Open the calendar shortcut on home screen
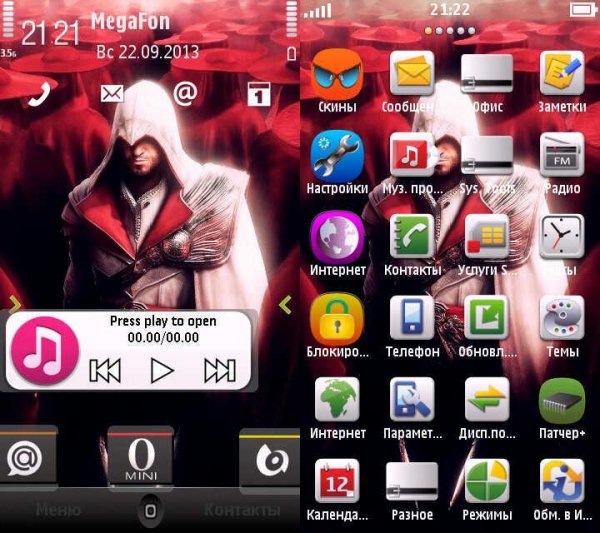600x533 pixels. pyautogui.click(x=259, y=94)
